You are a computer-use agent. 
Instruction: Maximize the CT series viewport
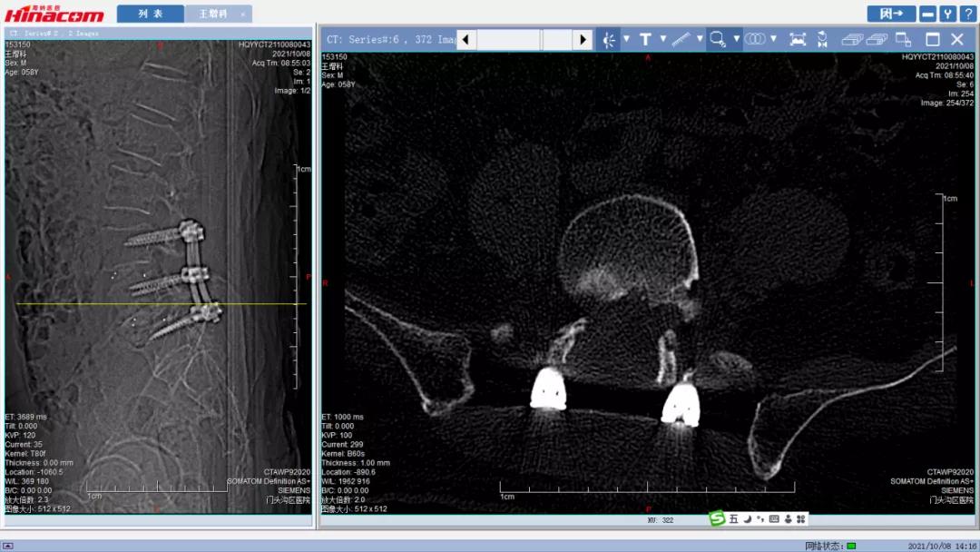click(933, 39)
